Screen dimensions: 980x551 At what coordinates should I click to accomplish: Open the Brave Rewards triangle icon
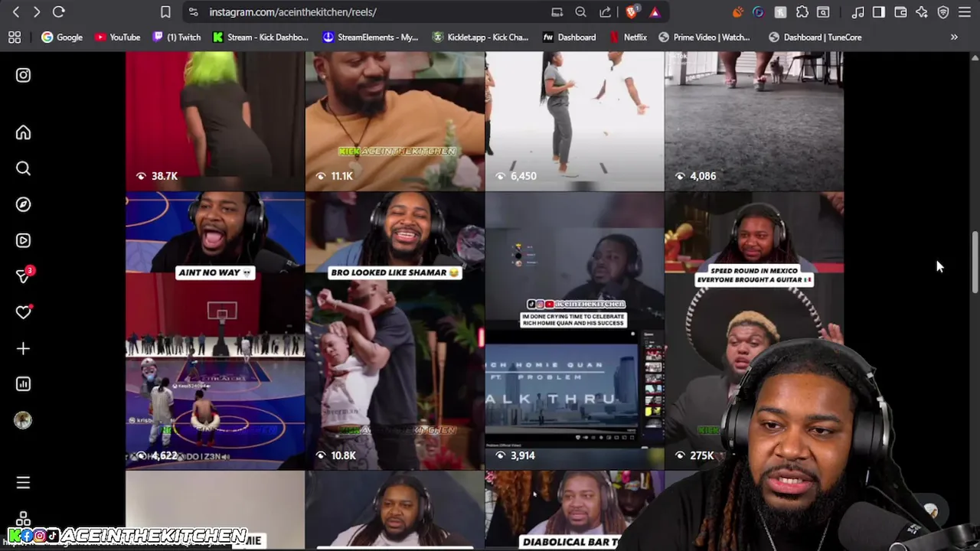655,11
